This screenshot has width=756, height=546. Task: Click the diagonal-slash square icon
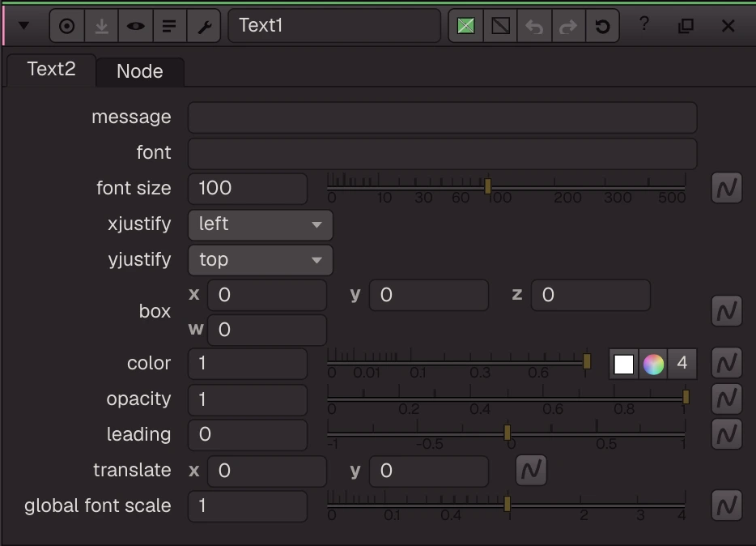point(500,26)
